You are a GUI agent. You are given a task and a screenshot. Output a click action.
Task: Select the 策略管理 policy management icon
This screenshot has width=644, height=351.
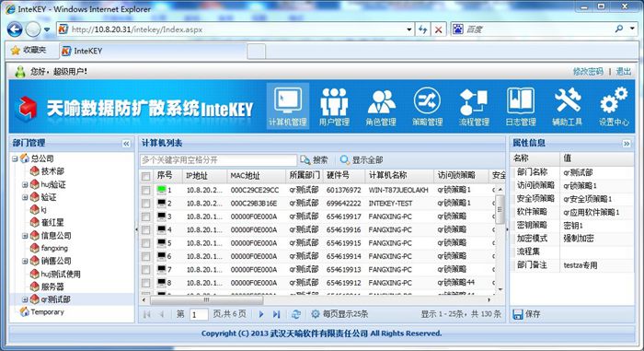(427, 106)
